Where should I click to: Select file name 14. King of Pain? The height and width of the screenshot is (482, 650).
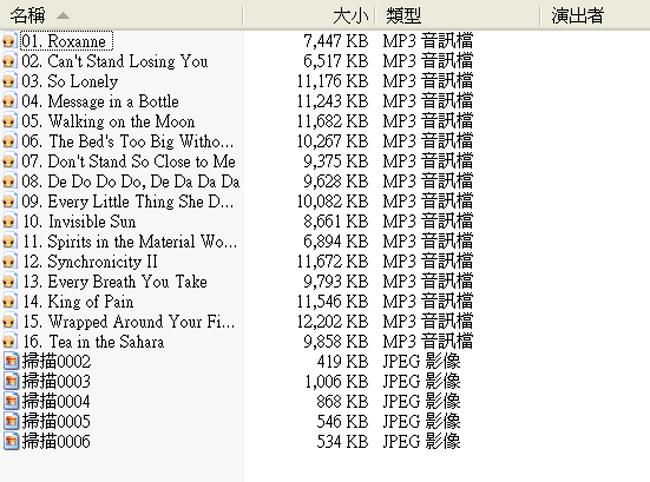78,302
